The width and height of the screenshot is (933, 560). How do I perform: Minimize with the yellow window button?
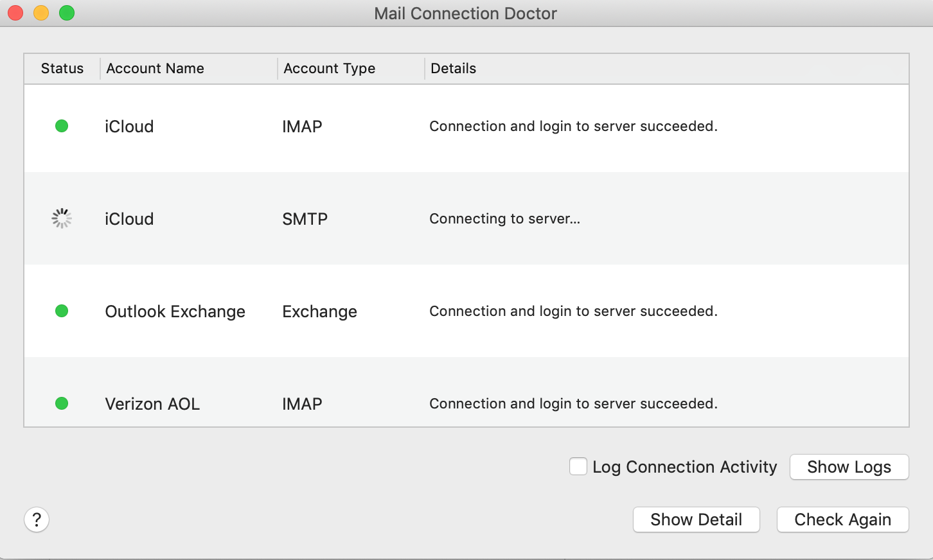[41, 13]
